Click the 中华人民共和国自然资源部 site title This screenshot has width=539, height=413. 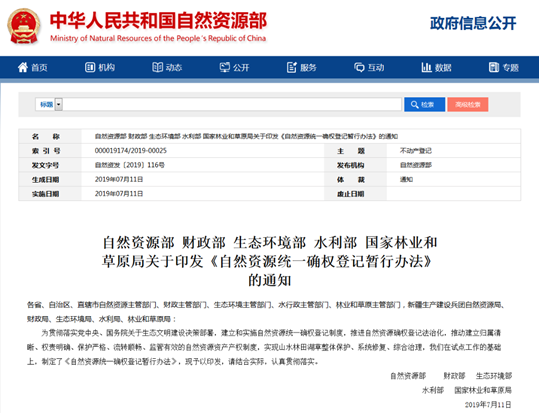[x=158, y=21]
